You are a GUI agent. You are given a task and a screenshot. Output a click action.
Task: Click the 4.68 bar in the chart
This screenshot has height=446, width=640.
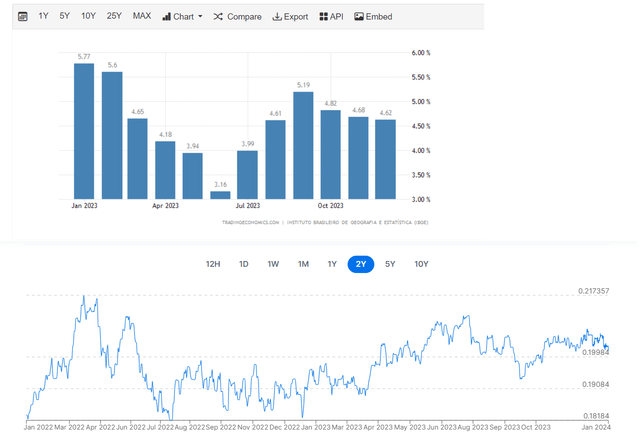coord(358,158)
